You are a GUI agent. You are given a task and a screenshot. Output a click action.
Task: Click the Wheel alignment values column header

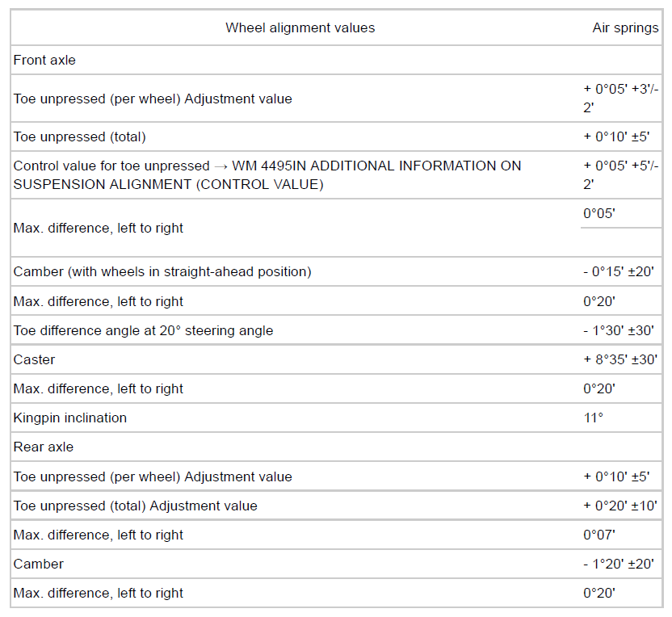point(300,27)
